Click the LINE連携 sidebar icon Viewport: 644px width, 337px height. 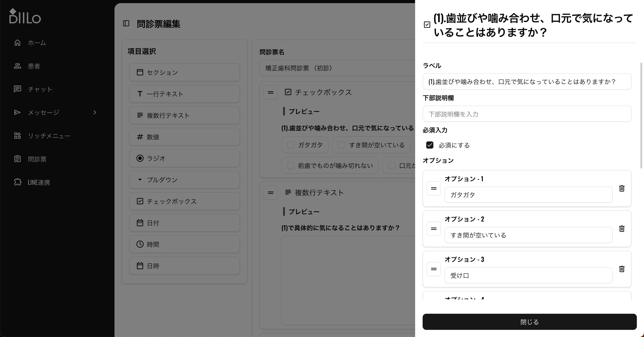[17, 182]
